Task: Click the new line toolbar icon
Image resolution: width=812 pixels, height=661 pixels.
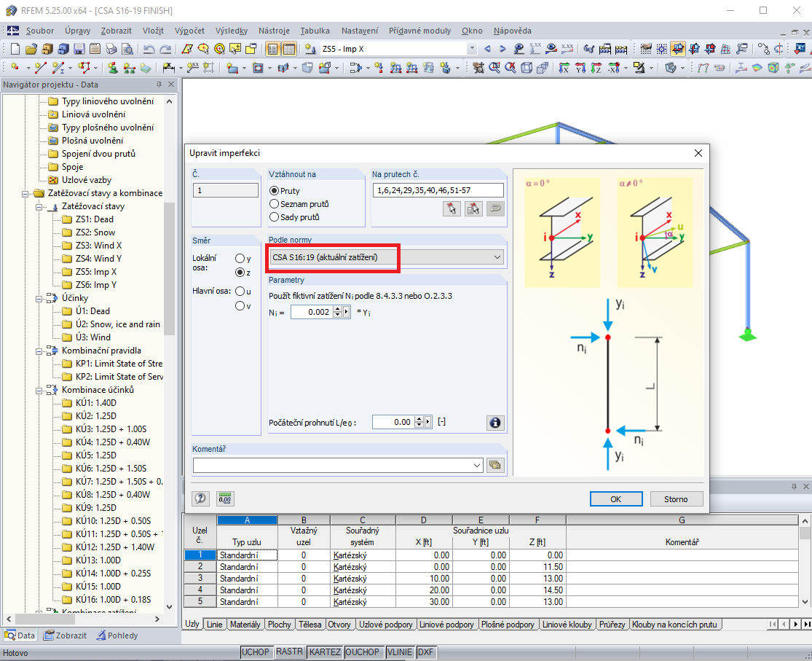Action: point(41,67)
